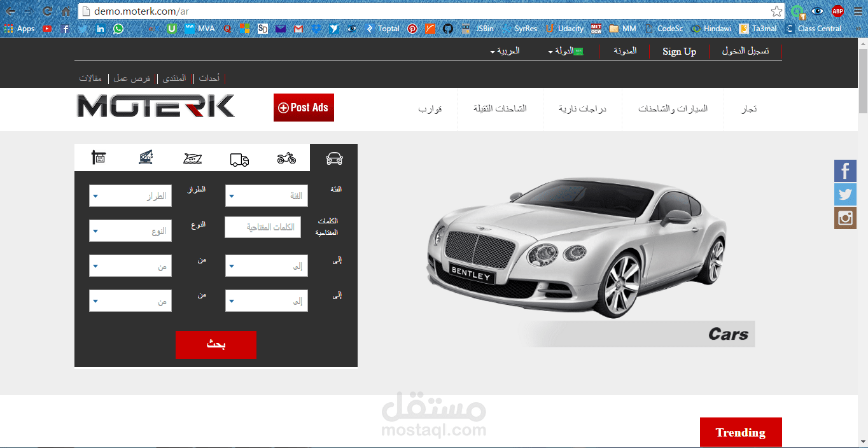Open the الفئة category dropdown
Image resolution: width=868 pixels, height=448 pixels.
click(266, 195)
